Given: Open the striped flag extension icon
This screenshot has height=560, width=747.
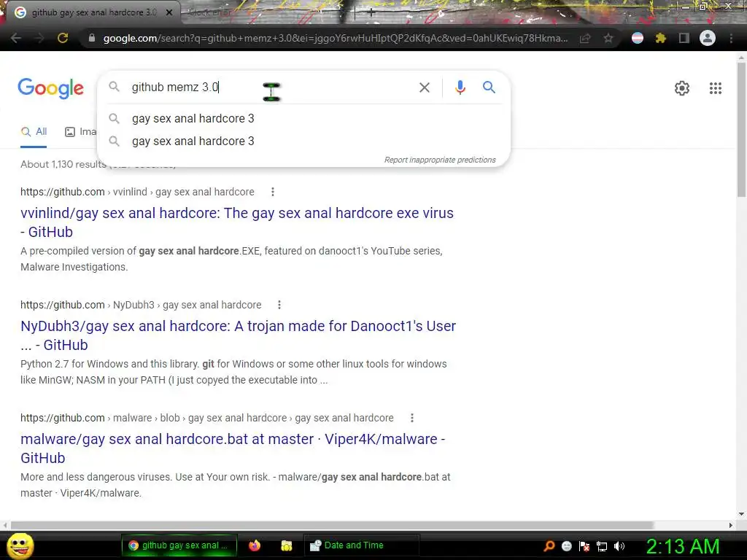Looking at the screenshot, I should tap(638, 38).
